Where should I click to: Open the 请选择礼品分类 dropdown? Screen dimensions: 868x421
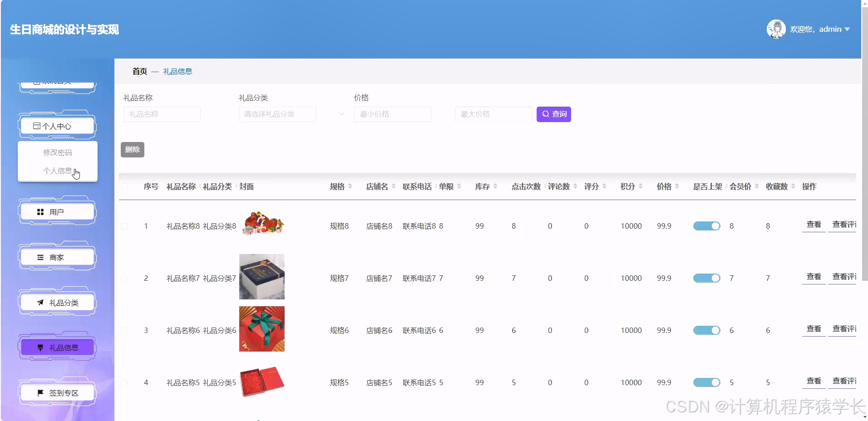pos(277,114)
